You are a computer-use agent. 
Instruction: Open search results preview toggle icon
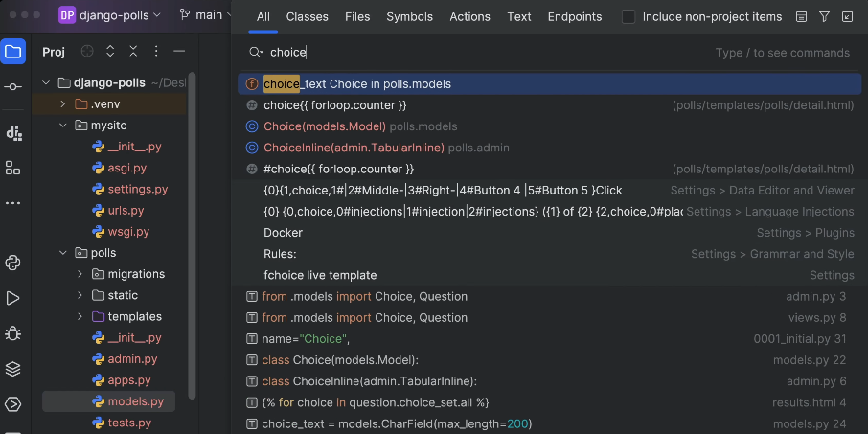pos(801,17)
